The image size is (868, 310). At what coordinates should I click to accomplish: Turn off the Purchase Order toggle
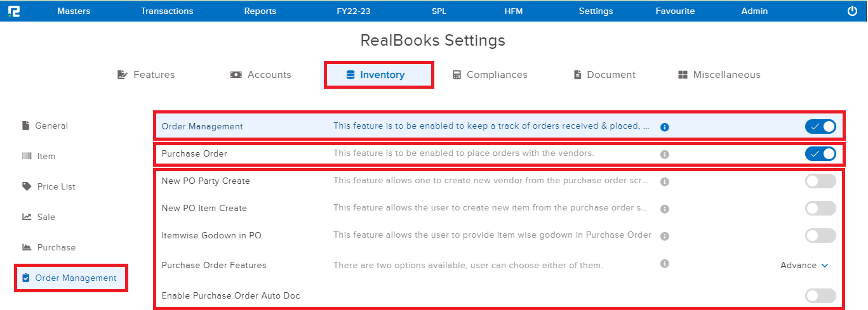tap(820, 153)
